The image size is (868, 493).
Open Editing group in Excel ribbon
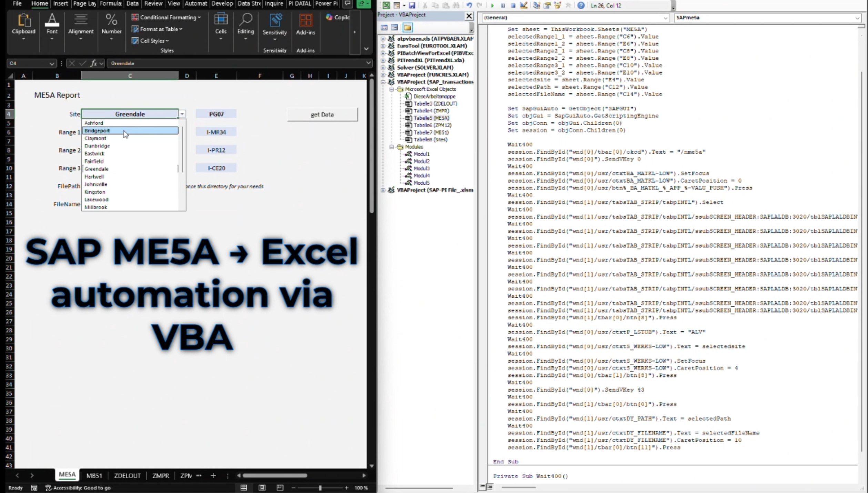[245, 28]
